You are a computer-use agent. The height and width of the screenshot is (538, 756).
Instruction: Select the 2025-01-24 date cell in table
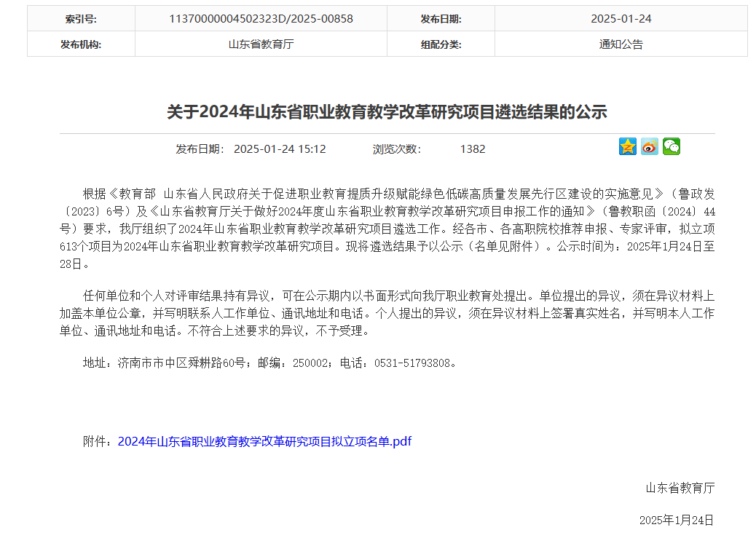pos(621,19)
